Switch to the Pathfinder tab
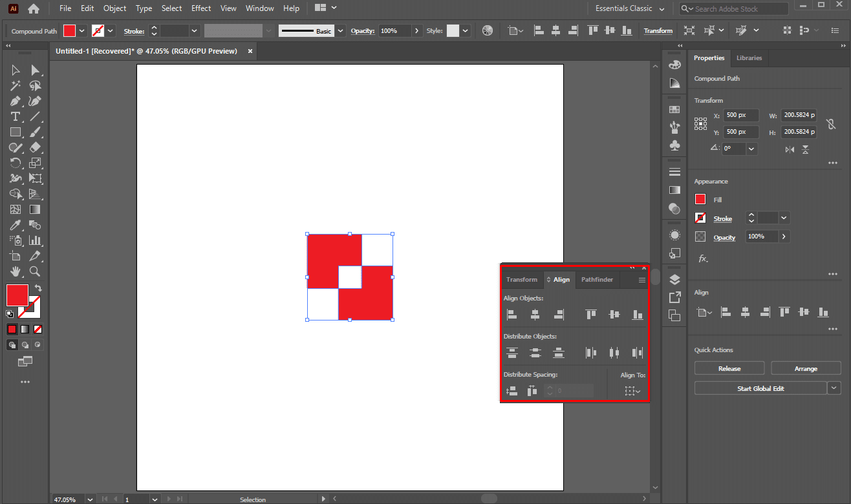Viewport: 851px width, 504px height. coord(597,280)
